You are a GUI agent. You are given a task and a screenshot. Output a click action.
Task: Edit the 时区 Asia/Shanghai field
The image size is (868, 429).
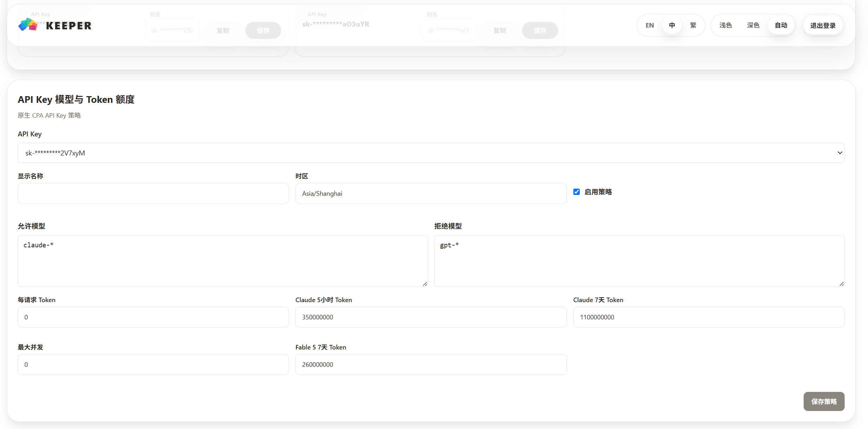pos(431,193)
